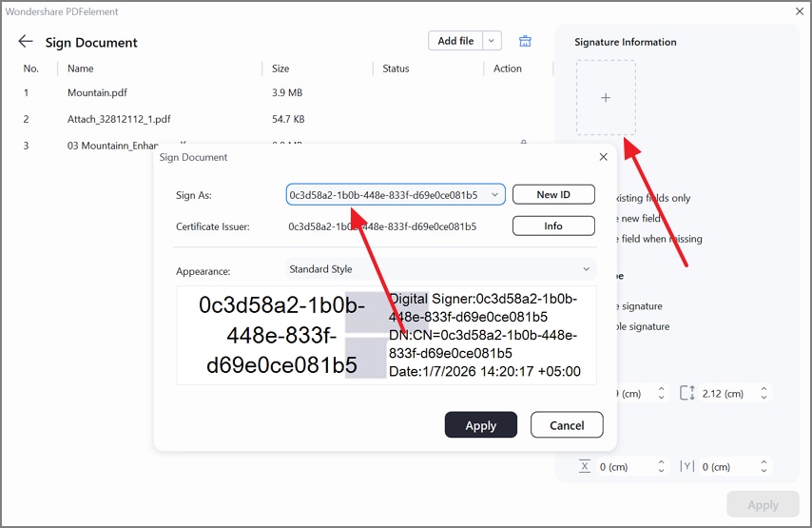This screenshot has width=812, height=528.
Task: Click the Size column header
Action: click(x=280, y=68)
